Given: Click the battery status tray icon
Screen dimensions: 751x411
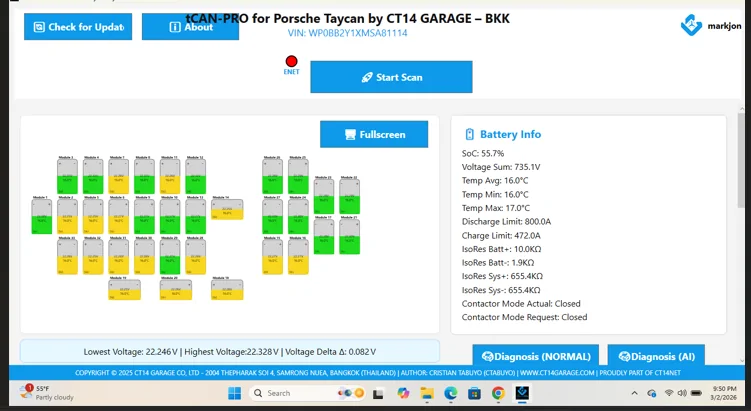Looking at the screenshot, I should point(696,393).
